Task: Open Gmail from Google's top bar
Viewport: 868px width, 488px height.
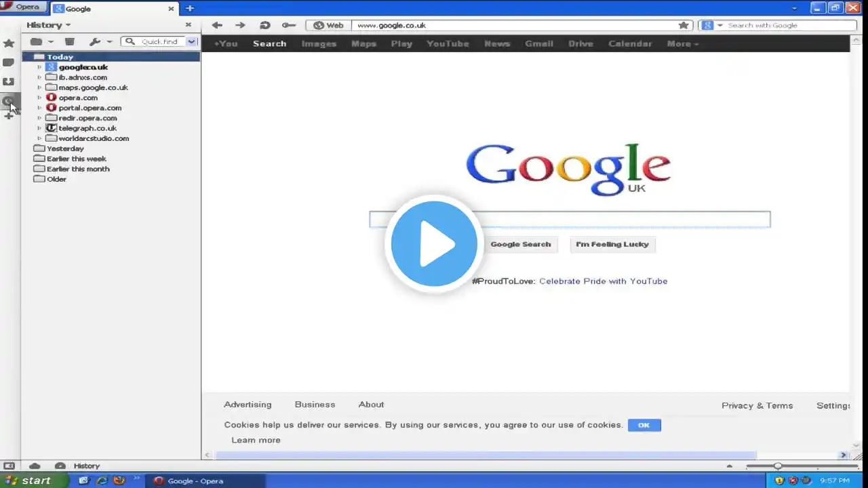Action: (539, 43)
